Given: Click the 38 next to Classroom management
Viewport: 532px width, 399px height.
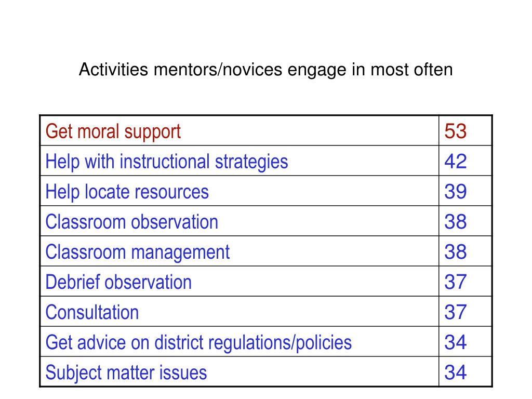Looking at the screenshot, I should [455, 252].
